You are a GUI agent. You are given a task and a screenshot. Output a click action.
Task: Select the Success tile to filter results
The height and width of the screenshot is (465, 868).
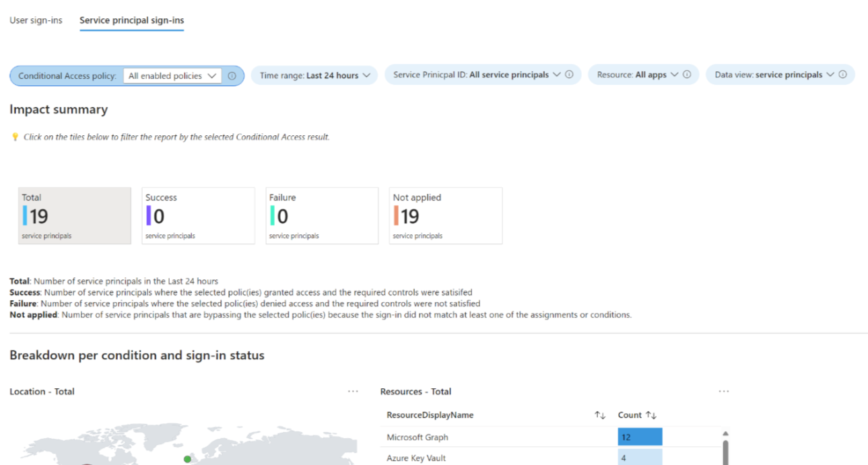(x=198, y=215)
